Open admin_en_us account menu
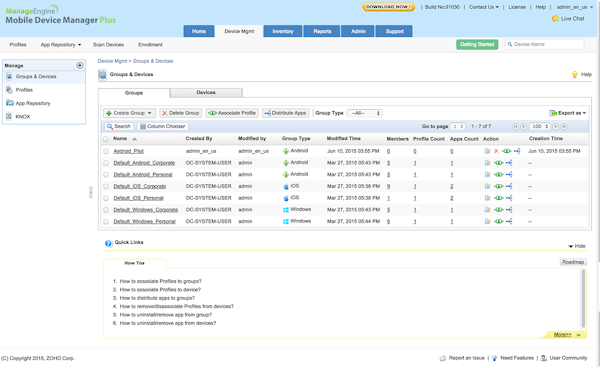 pos(574,7)
